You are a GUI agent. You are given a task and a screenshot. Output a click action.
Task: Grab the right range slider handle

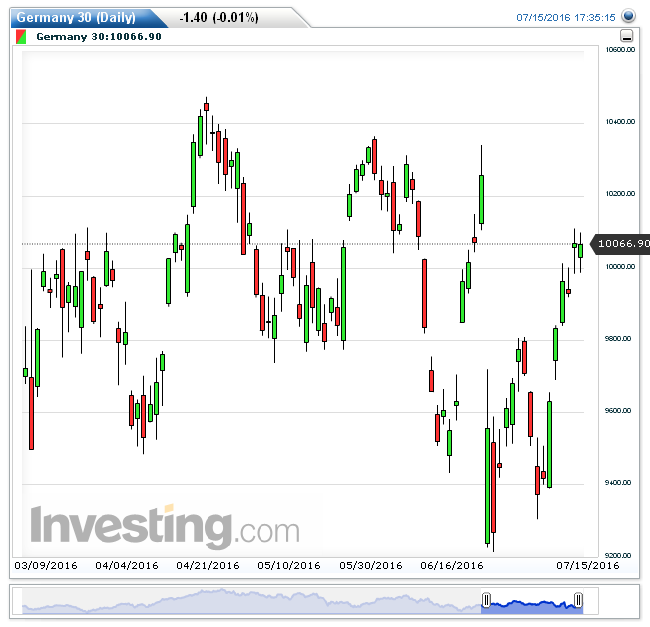coord(578,600)
